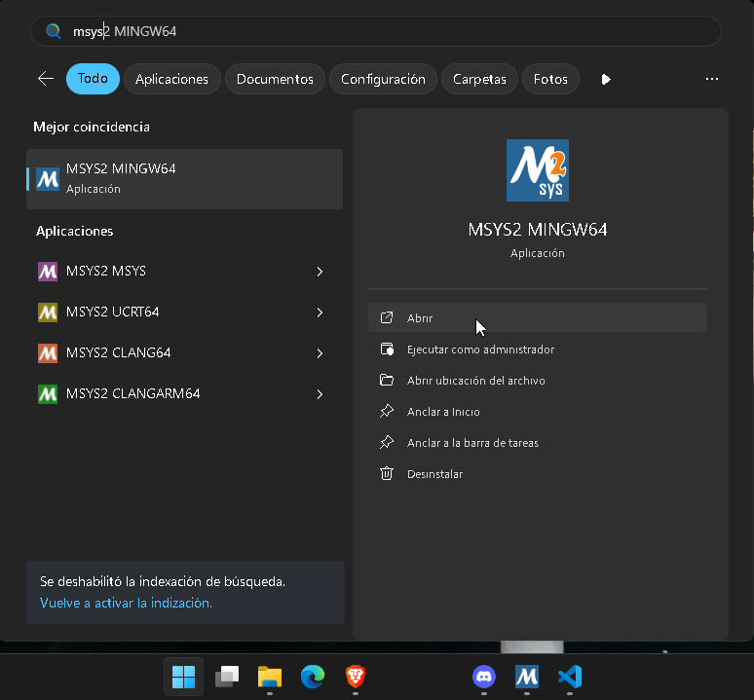
Task: Choose Anclar a la barra de tareas
Action: click(537, 443)
